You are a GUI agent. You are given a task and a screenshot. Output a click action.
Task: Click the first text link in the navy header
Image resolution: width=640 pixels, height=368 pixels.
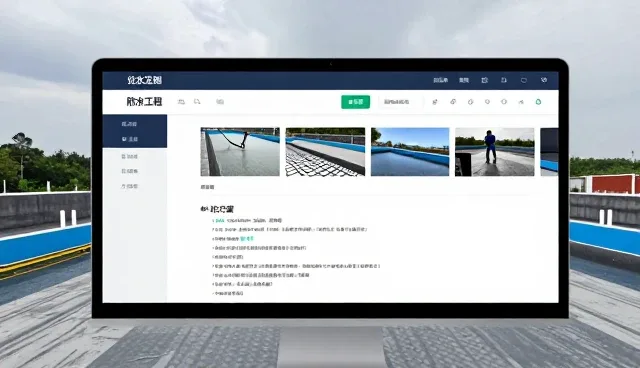[x=440, y=80]
